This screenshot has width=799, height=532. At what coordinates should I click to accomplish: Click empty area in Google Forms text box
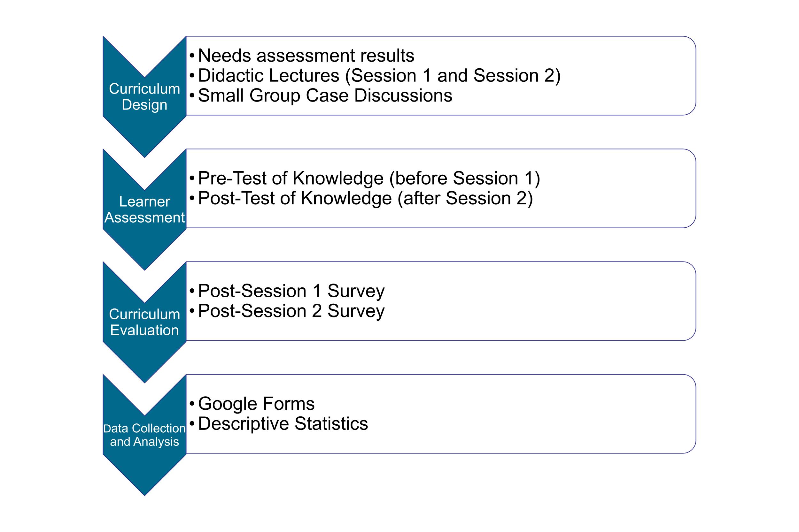[x=543, y=414]
